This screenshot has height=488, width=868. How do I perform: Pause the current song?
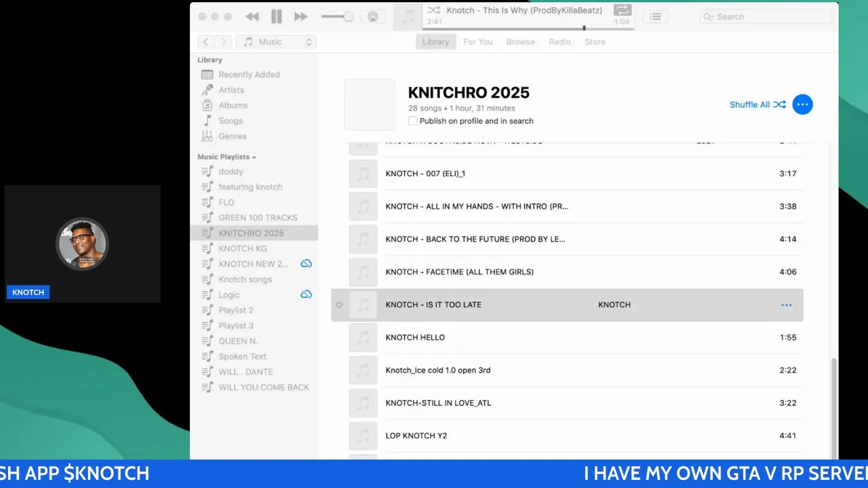point(276,17)
